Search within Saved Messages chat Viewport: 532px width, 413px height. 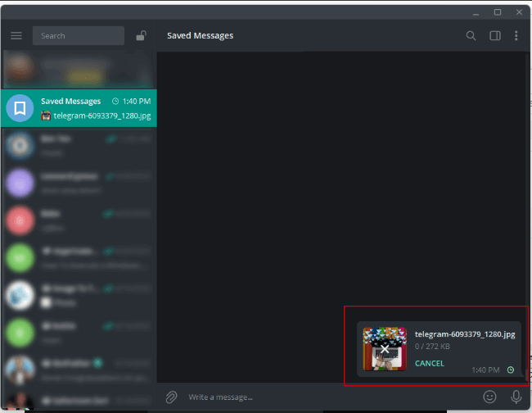[471, 36]
